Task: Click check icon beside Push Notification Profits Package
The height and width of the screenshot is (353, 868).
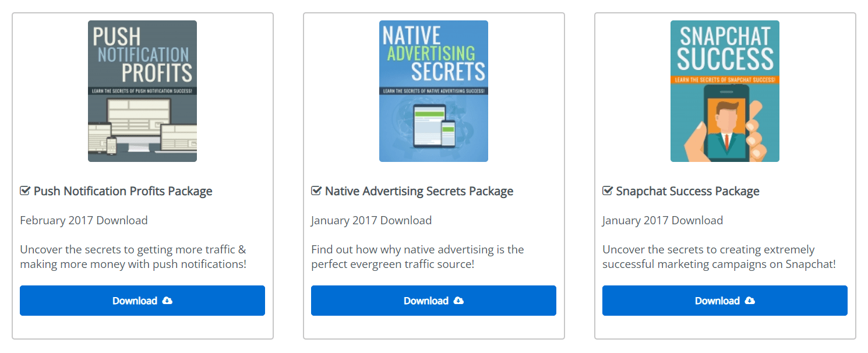Action: point(25,191)
